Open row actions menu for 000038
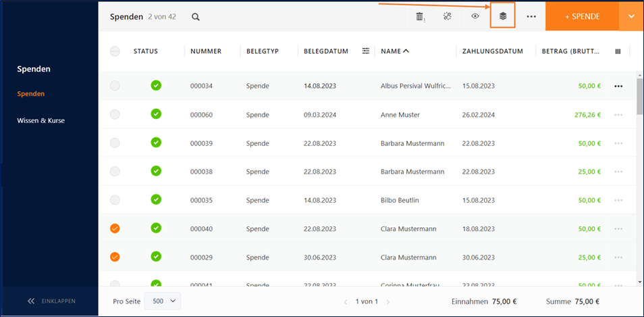 click(618, 172)
